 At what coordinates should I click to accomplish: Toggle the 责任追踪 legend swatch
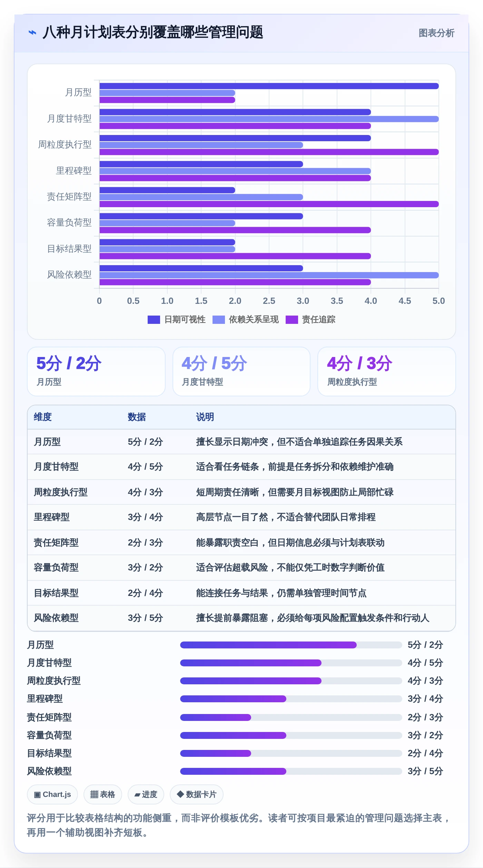point(292,320)
